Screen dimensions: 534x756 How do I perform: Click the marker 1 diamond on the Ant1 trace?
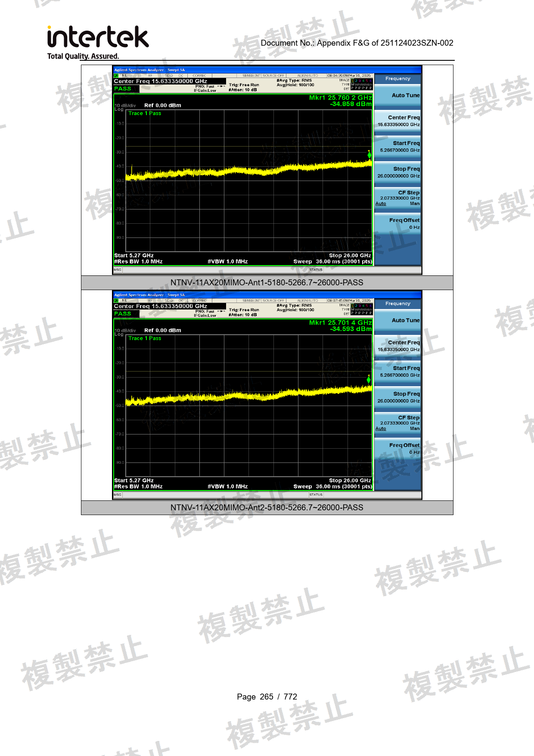(369, 155)
